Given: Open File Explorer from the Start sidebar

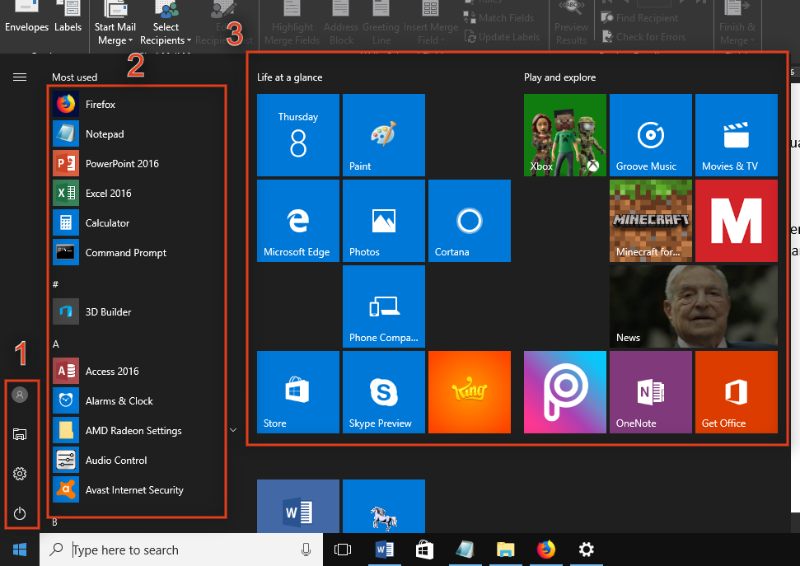Looking at the screenshot, I should [20, 434].
